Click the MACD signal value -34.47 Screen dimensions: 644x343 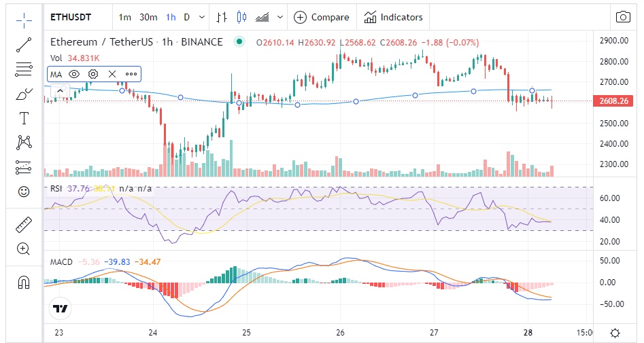point(148,261)
